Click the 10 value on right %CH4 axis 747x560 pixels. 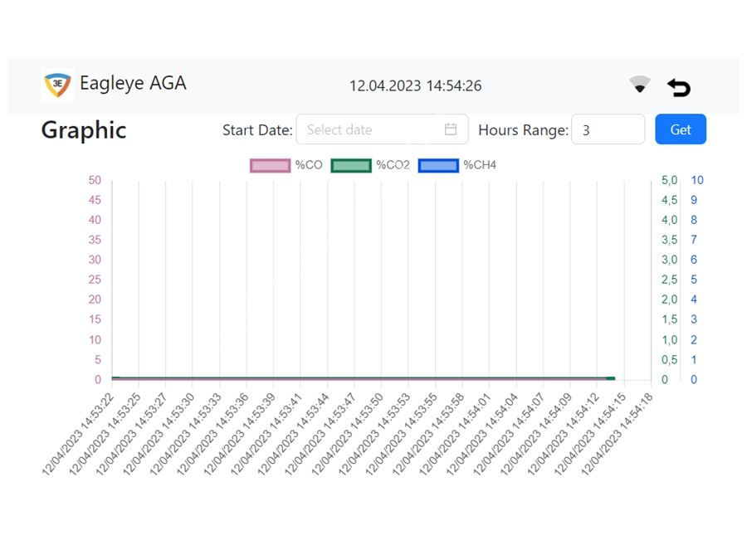point(697,180)
